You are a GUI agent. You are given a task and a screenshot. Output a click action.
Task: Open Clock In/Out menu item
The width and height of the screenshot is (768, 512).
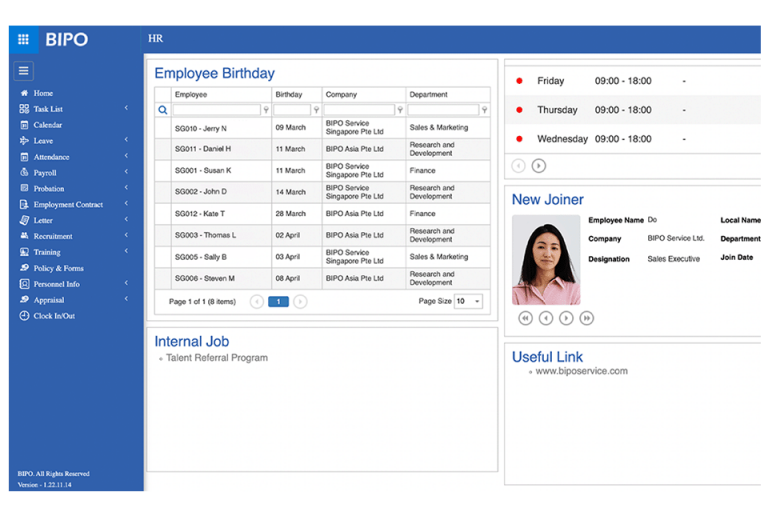(54, 316)
